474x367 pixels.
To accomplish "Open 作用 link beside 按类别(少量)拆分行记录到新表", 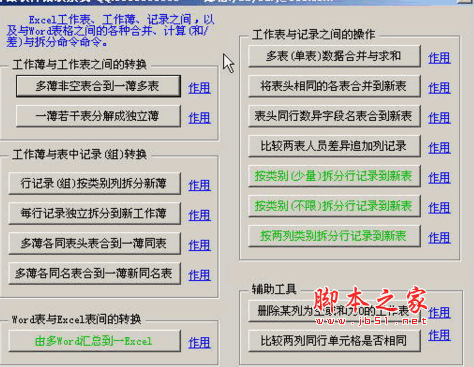I will point(439,178).
